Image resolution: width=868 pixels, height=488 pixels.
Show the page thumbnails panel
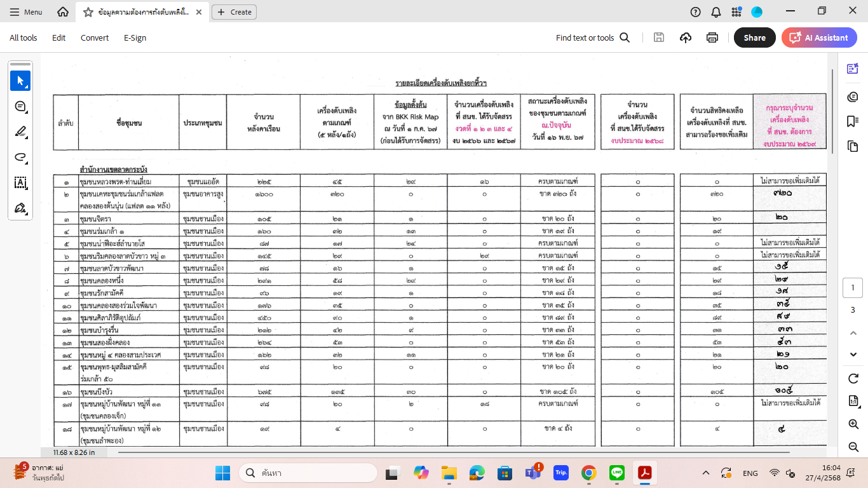(x=853, y=147)
